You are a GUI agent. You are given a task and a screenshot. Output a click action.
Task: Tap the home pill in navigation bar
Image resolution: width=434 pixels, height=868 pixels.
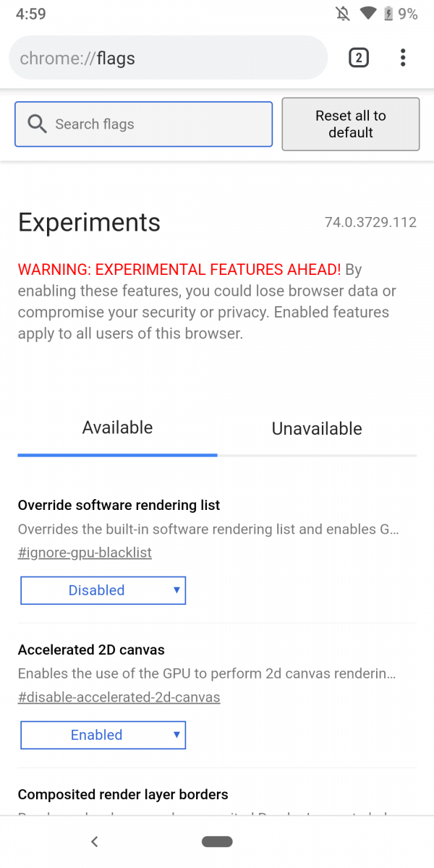click(217, 841)
